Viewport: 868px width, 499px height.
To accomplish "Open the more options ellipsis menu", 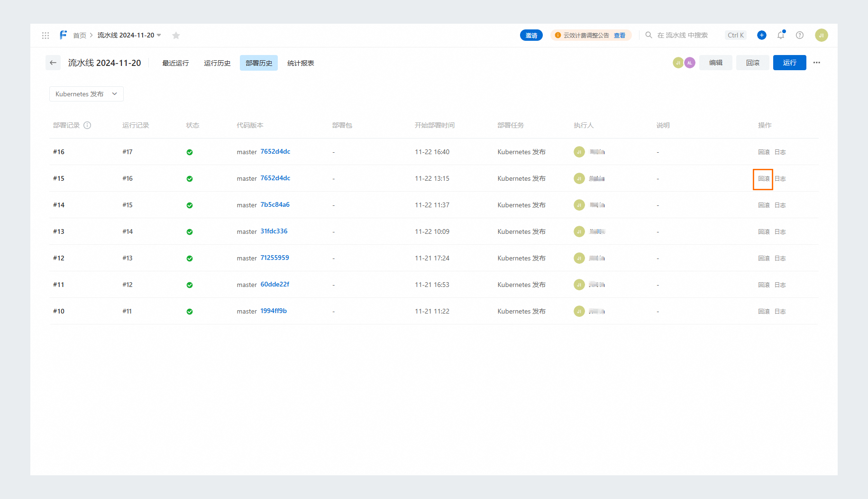I will (817, 63).
